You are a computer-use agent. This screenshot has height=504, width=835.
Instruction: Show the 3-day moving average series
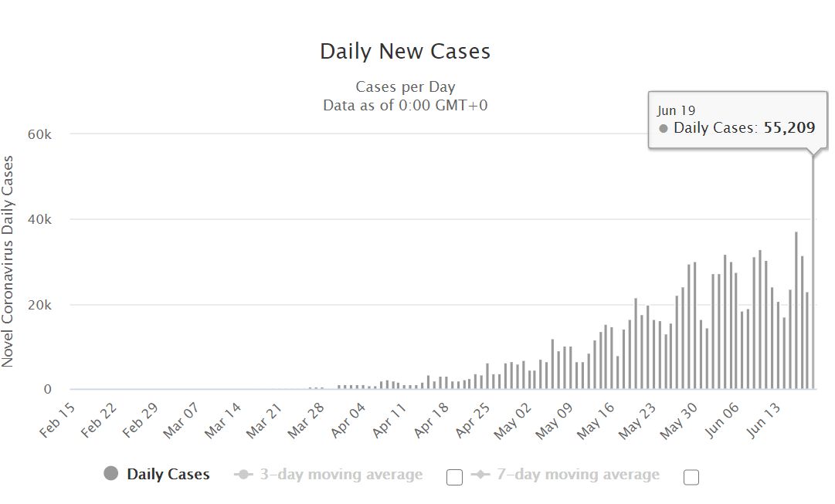pos(341,474)
